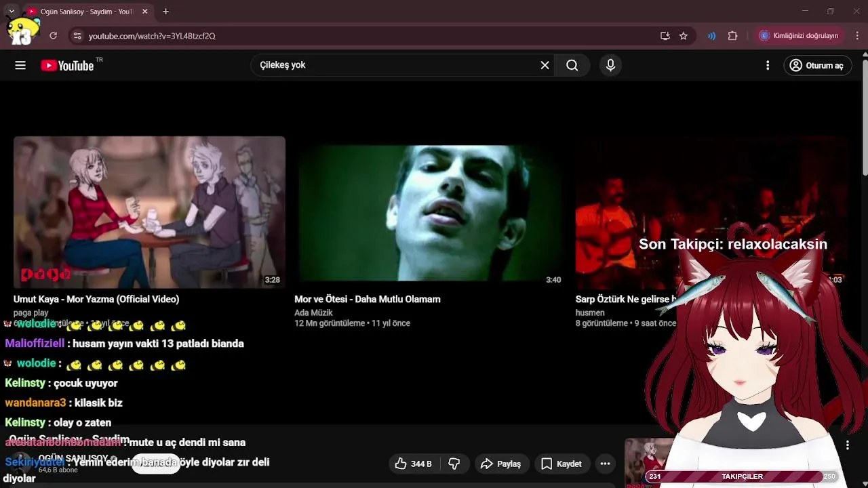Open the Ada Müzik channel

tap(313, 313)
